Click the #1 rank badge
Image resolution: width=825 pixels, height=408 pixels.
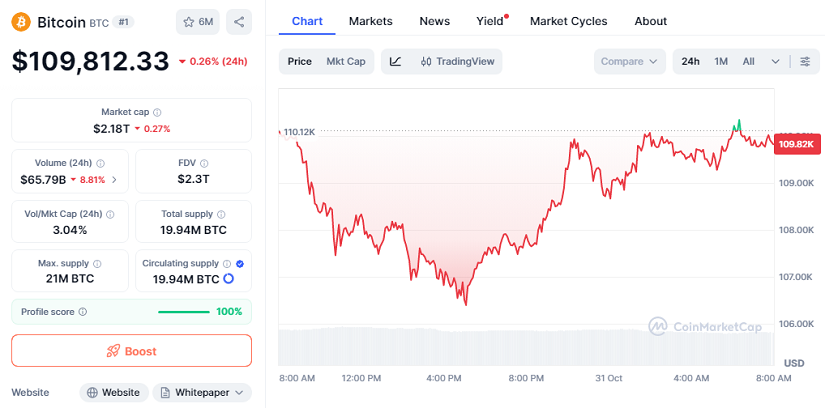point(124,22)
